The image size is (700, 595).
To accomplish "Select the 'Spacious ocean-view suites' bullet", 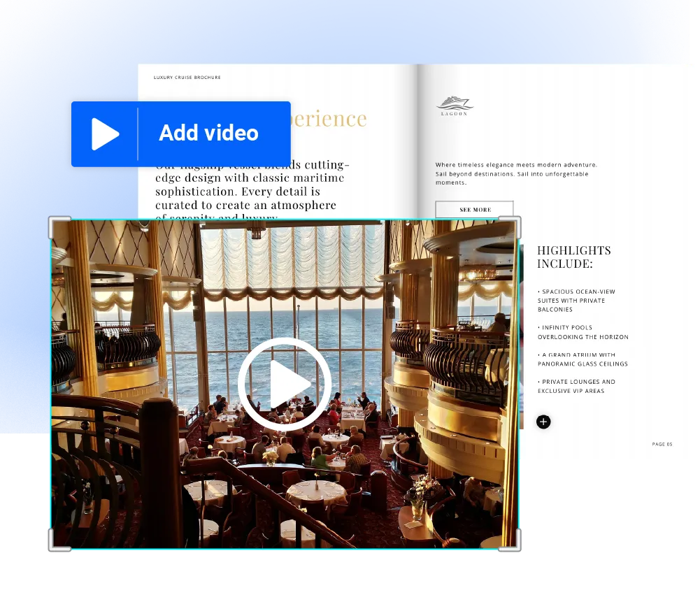I will click(576, 301).
